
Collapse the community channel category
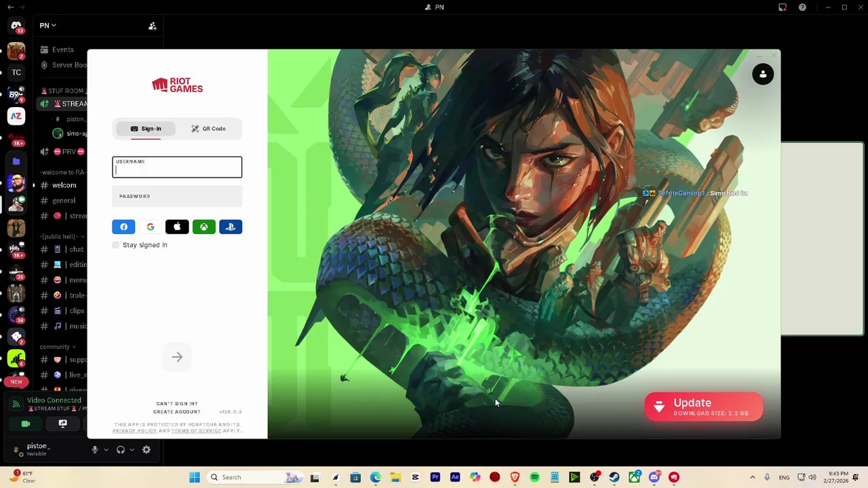click(58, 346)
